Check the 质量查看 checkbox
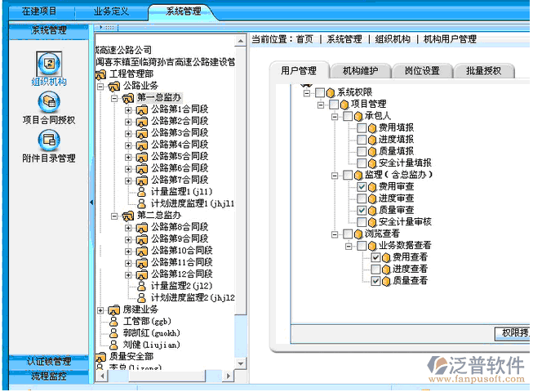The height and width of the screenshot is (392, 533). click(375, 281)
